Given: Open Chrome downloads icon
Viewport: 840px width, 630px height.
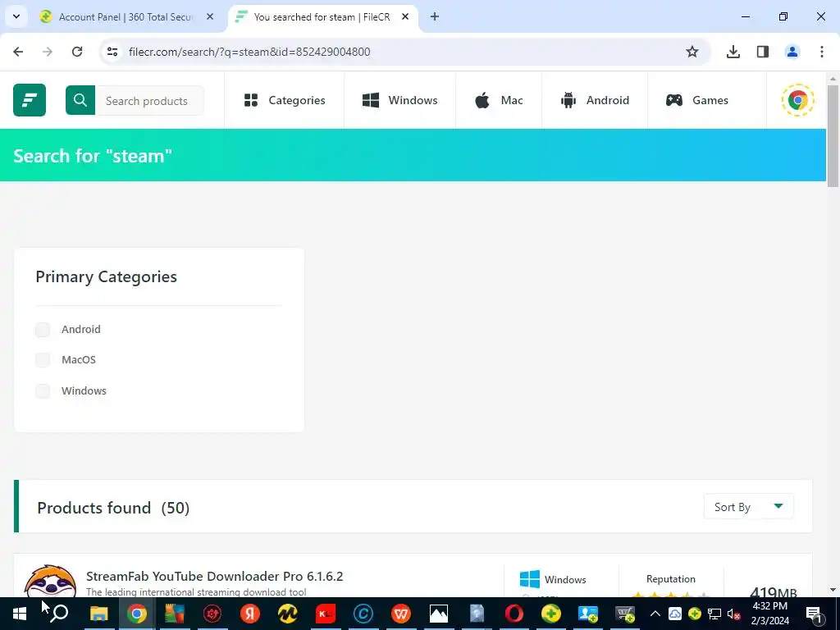Looking at the screenshot, I should pos(733,52).
